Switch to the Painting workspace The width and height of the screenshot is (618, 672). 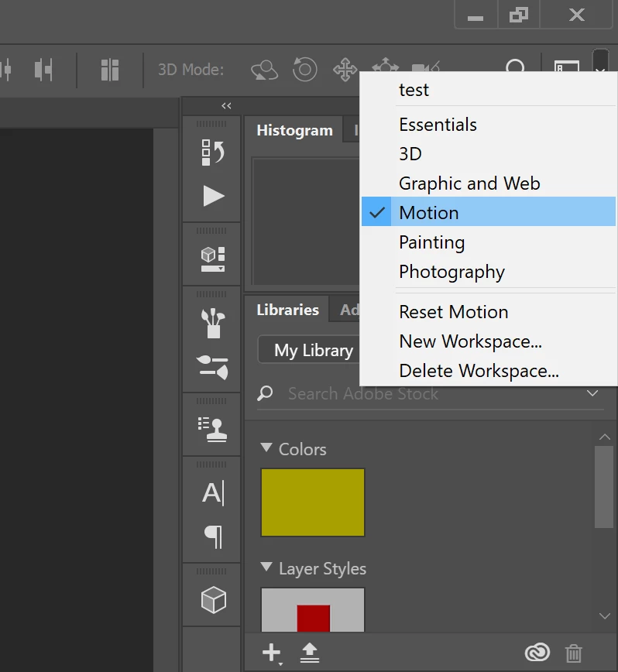click(x=489, y=242)
